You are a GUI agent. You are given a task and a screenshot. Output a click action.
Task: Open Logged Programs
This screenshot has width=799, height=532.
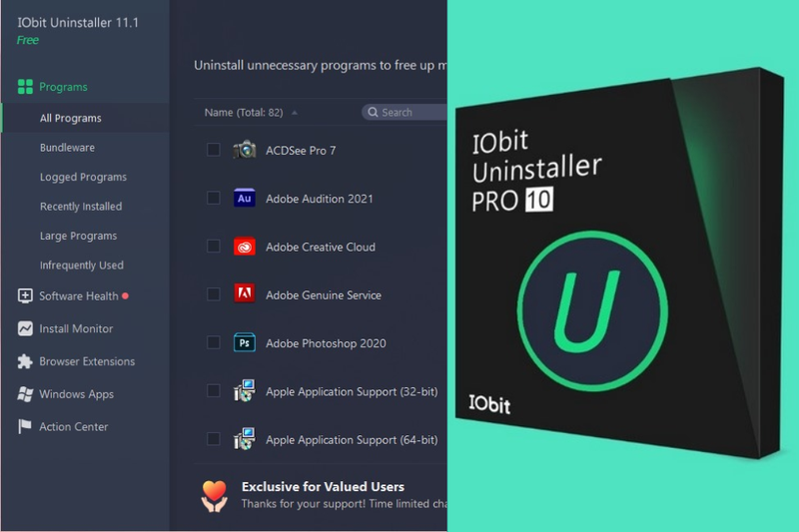click(x=83, y=177)
